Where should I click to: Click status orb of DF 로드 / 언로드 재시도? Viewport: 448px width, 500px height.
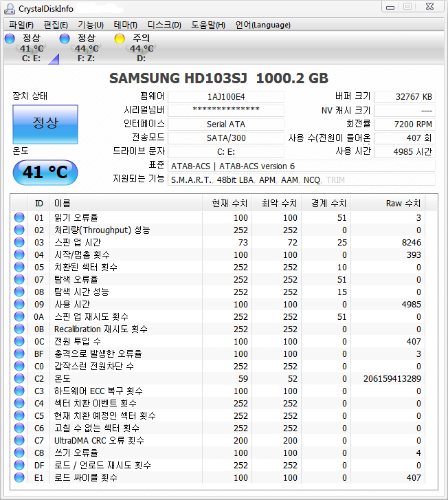click(x=19, y=465)
